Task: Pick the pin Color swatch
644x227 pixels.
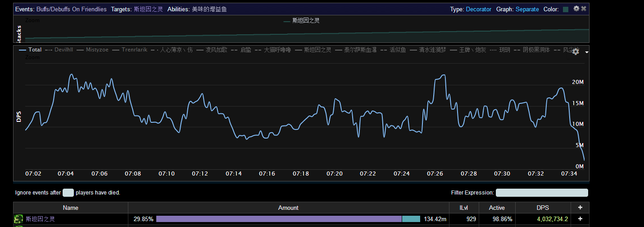Action: point(566,9)
